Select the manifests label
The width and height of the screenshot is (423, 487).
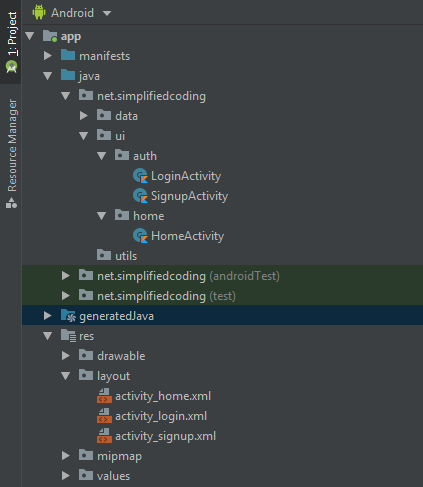click(x=105, y=56)
